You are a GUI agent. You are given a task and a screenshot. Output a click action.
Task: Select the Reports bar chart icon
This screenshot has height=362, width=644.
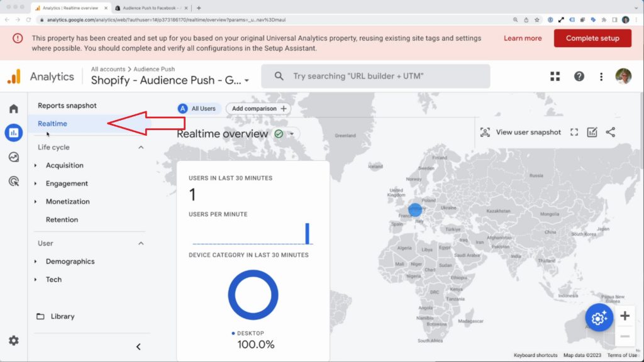click(x=14, y=133)
